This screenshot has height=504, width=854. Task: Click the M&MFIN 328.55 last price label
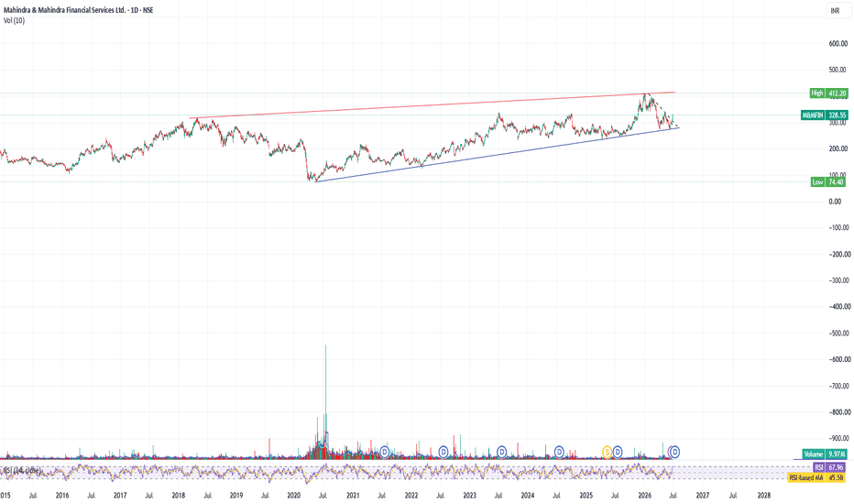(825, 115)
